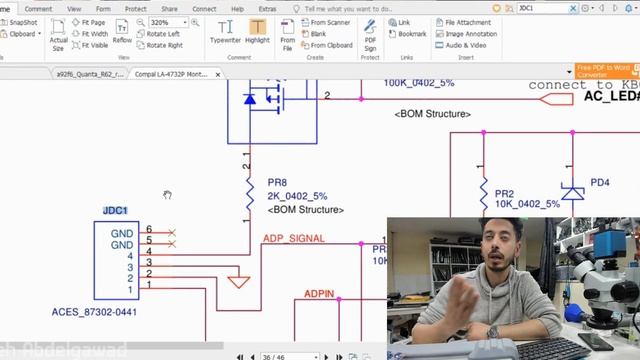Screen dimensions: 640x360
Task: Clear the JDC1 search text
Action: coord(573,8)
